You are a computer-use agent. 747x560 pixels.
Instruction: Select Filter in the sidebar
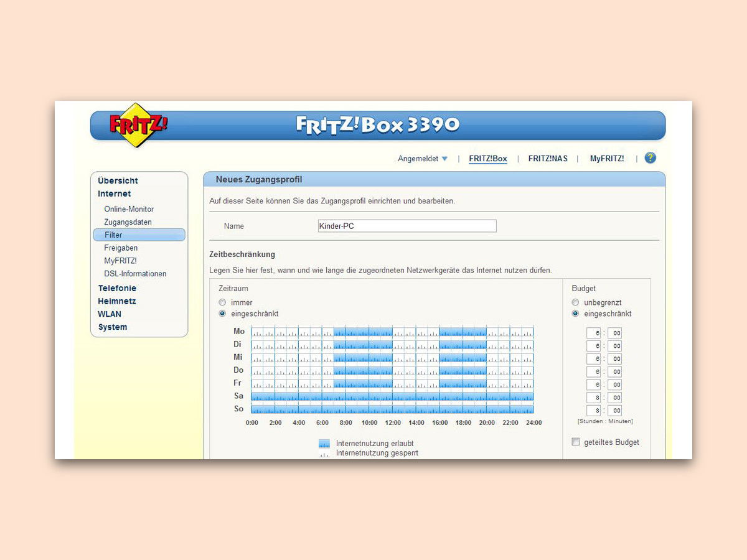pos(139,235)
